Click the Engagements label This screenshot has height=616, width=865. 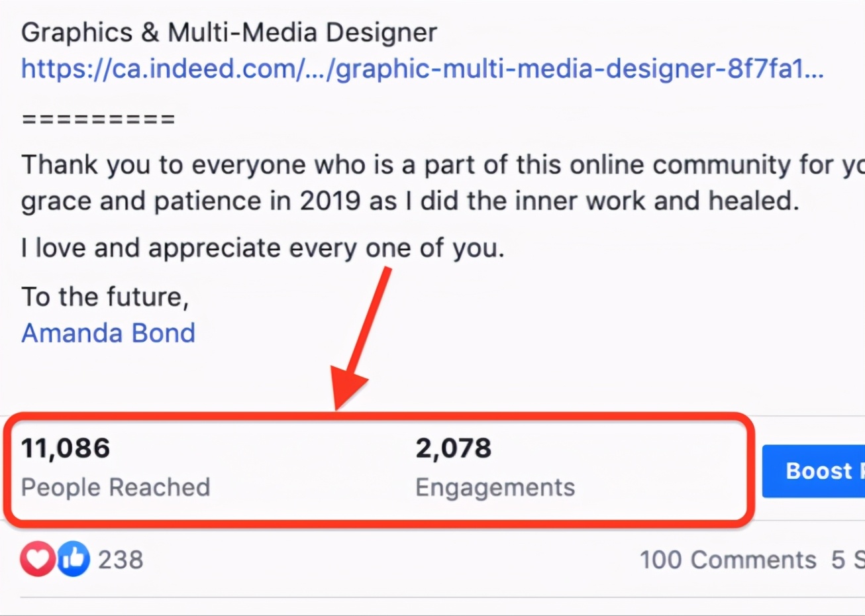pyautogui.click(x=495, y=488)
